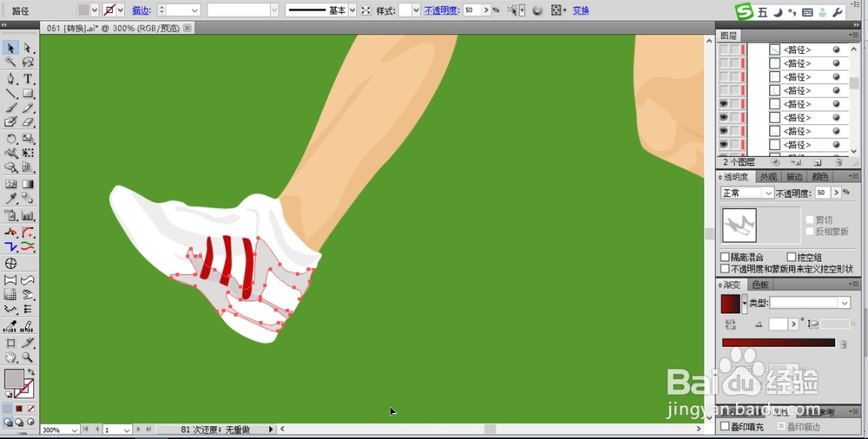868x439 pixels.
Task: Show the first 路径 layer visibility box
Action: click(724, 49)
